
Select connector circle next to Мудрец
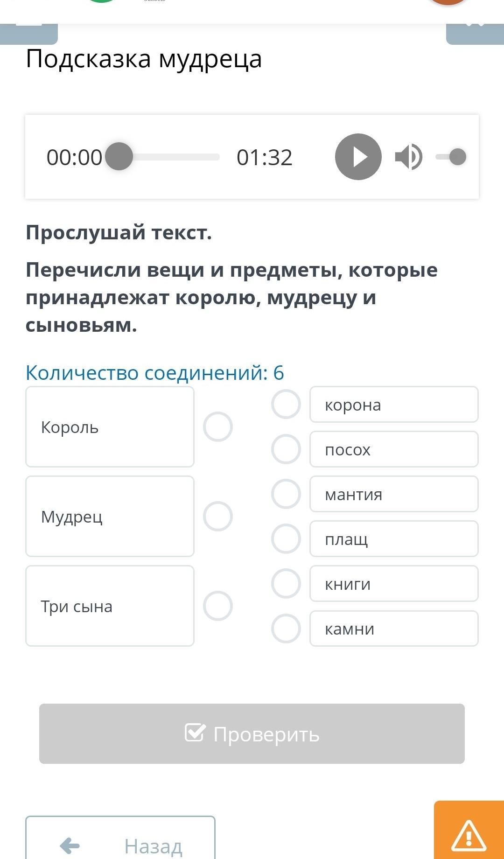[218, 516]
